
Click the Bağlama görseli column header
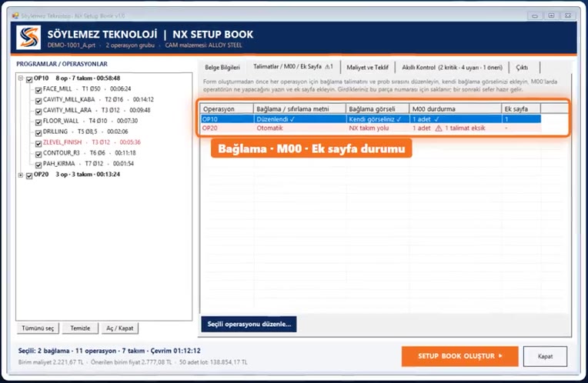[x=377, y=108]
